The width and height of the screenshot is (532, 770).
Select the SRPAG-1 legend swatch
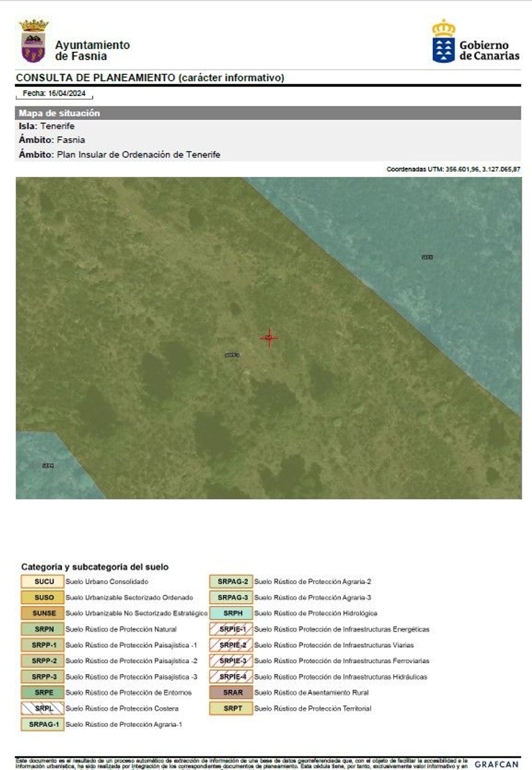click(43, 724)
